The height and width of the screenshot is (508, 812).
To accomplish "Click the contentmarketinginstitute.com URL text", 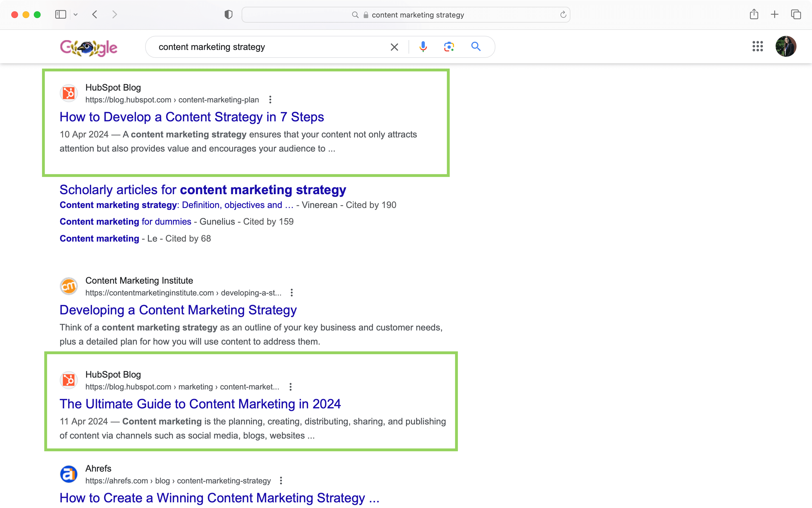I will (x=184, y=293).
